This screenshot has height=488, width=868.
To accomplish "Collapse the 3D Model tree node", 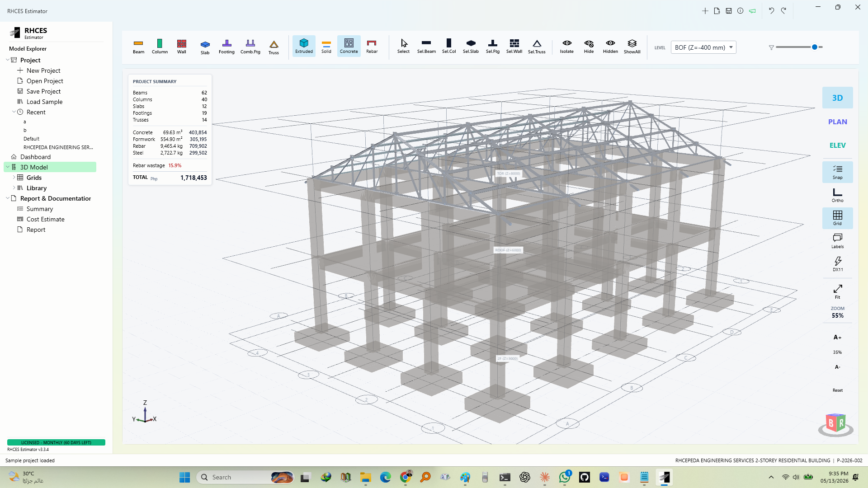I will 8,167.
